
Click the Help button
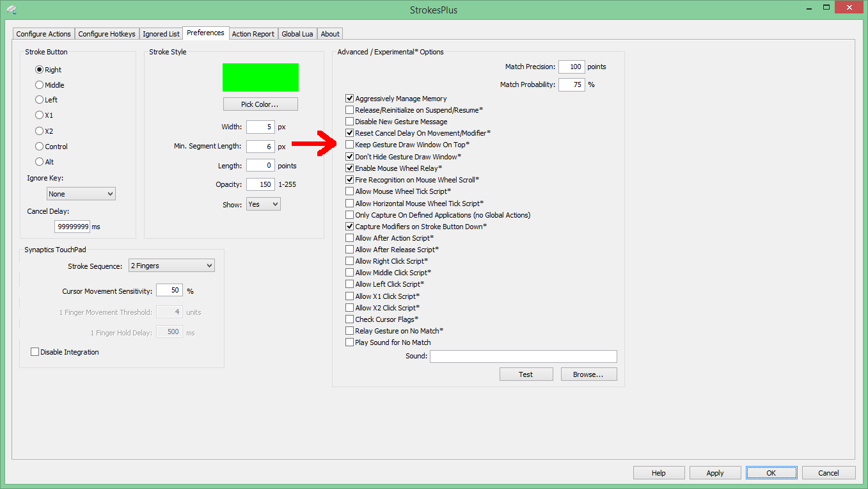(659, 473)
